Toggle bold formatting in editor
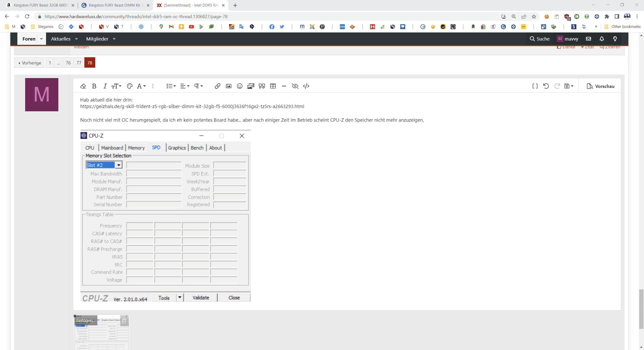Screen dimensions: 644x350 coord(94,86)
